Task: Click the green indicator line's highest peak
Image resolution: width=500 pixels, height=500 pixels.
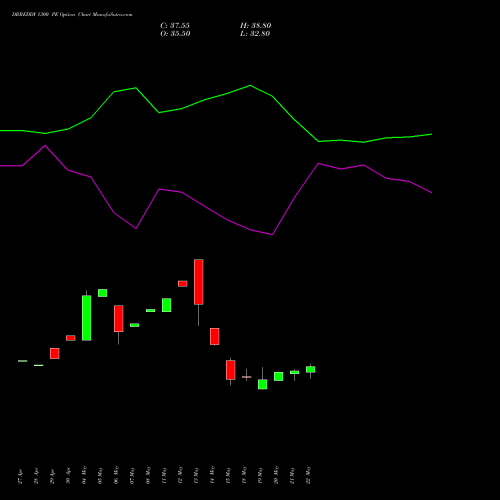Action: (250, 85)
